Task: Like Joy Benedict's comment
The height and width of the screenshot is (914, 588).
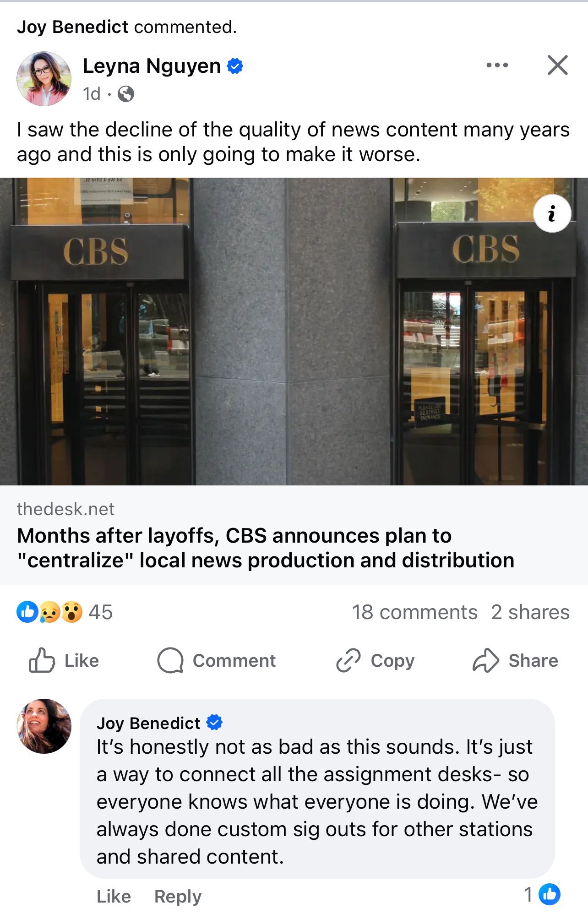Action: point(114,896)
